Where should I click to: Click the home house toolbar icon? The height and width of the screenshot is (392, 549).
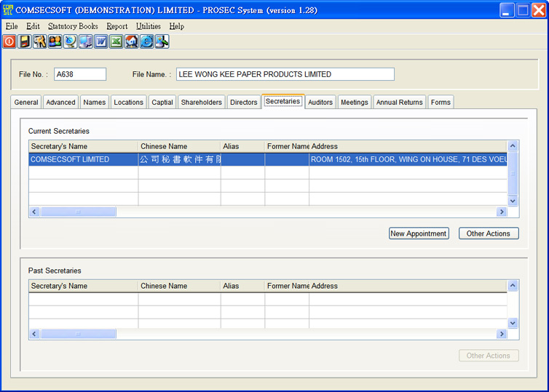(132, 41)
